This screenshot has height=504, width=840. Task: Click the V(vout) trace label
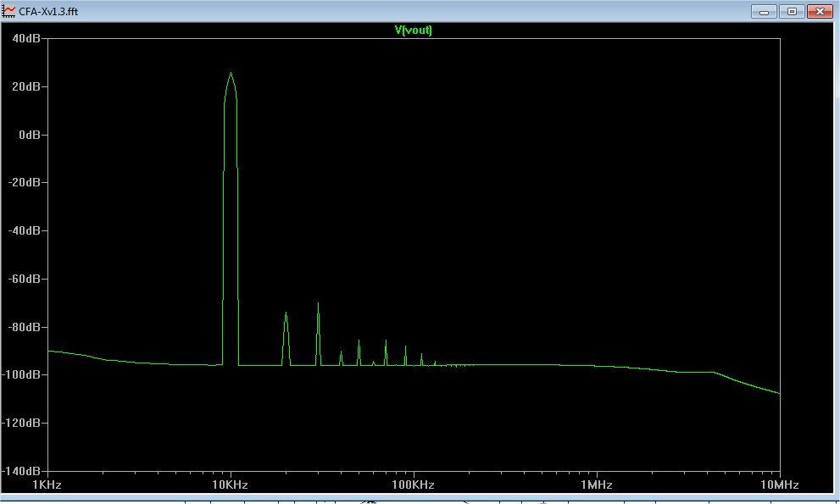pos(413,30)
